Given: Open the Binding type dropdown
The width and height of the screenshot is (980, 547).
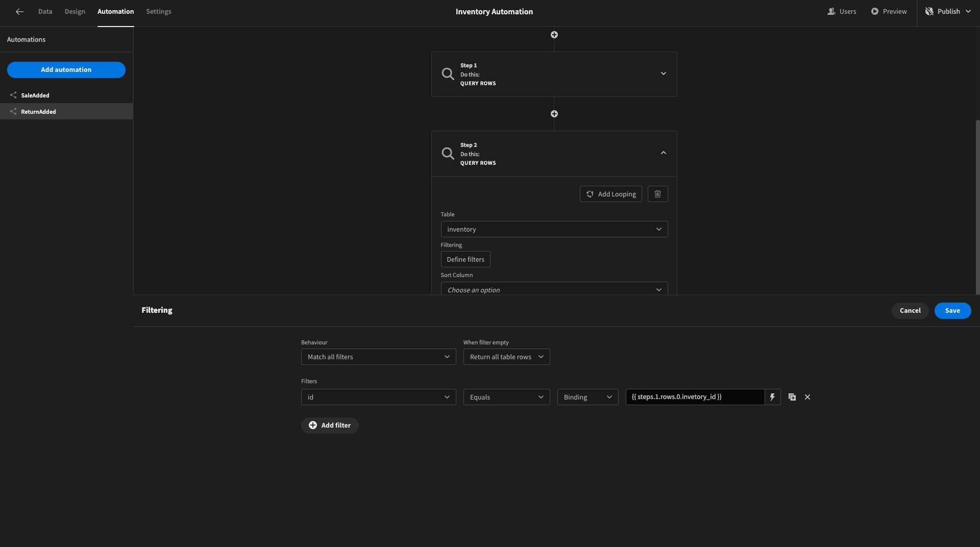Looking at the screenshot, I should 587,397.
